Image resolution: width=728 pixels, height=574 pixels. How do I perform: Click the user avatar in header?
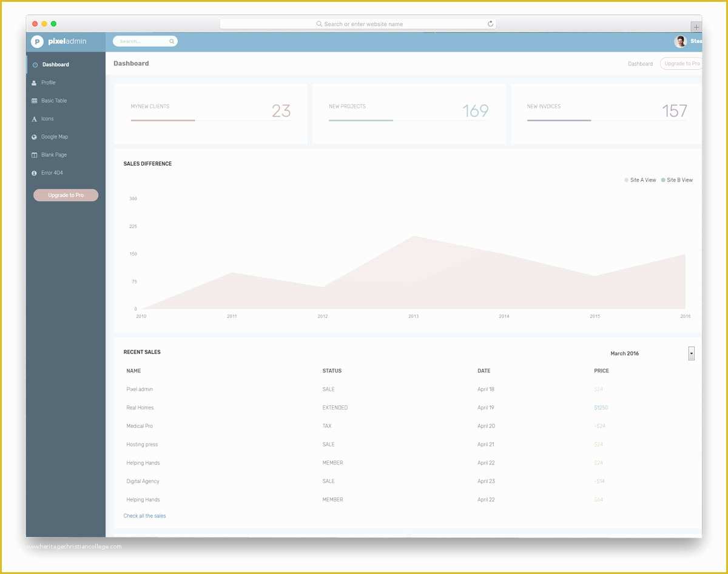click(680, 41)
